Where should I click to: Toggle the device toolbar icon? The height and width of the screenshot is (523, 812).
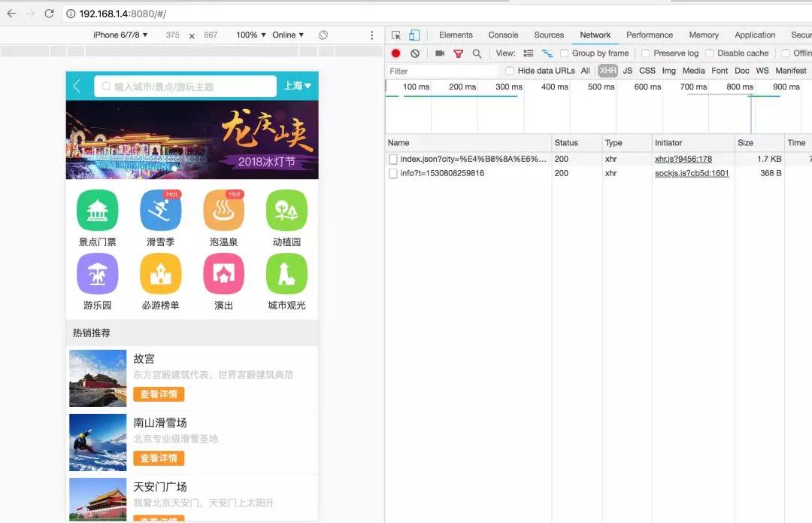coord(414,35)
